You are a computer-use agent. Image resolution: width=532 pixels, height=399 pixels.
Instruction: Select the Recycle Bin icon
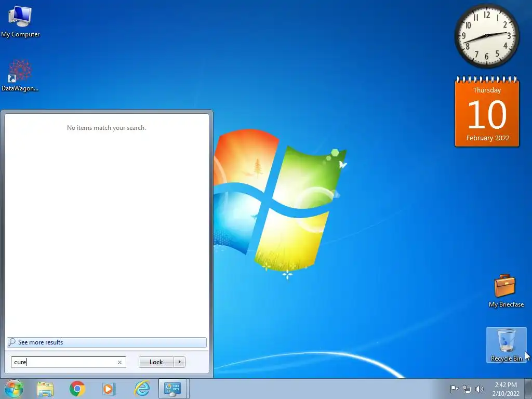point(506,345)
